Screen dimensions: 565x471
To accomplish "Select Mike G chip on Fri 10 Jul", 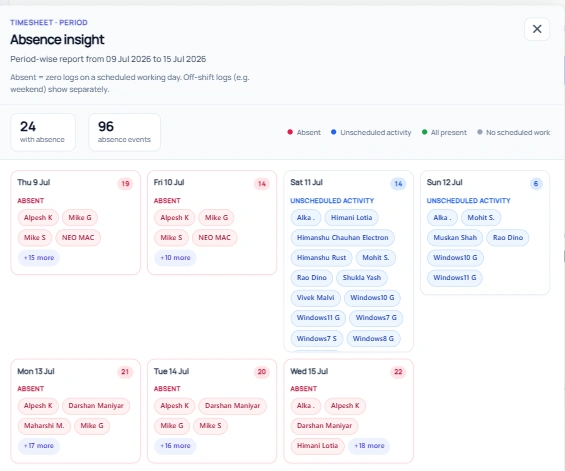I will [217, 218].
